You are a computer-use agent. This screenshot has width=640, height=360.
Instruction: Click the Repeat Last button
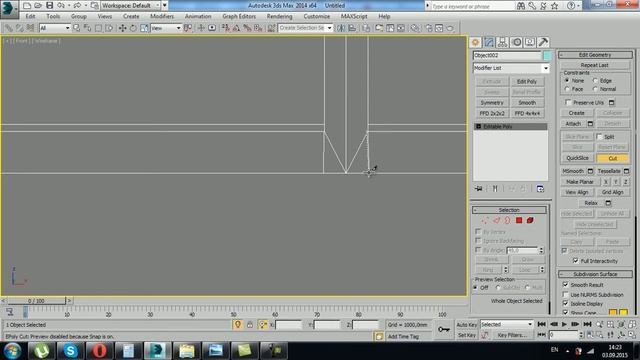pyautogui.click(x=594, y=65)
